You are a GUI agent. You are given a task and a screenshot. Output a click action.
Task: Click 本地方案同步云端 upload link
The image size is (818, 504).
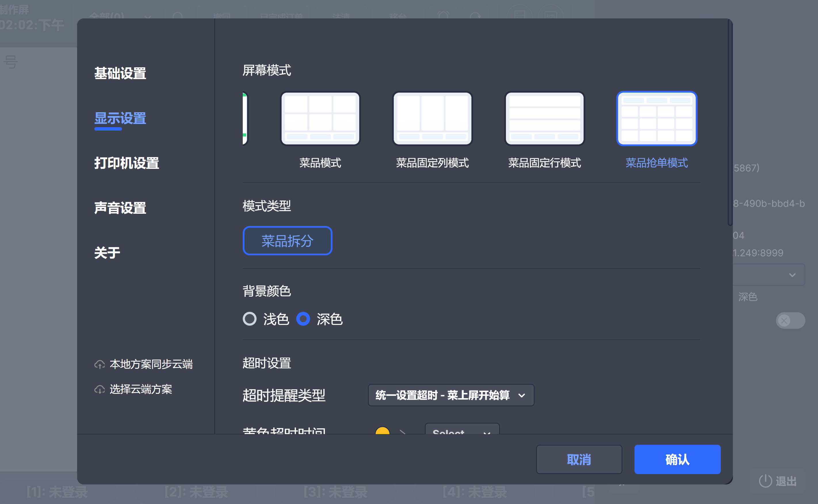pos(144,364)
